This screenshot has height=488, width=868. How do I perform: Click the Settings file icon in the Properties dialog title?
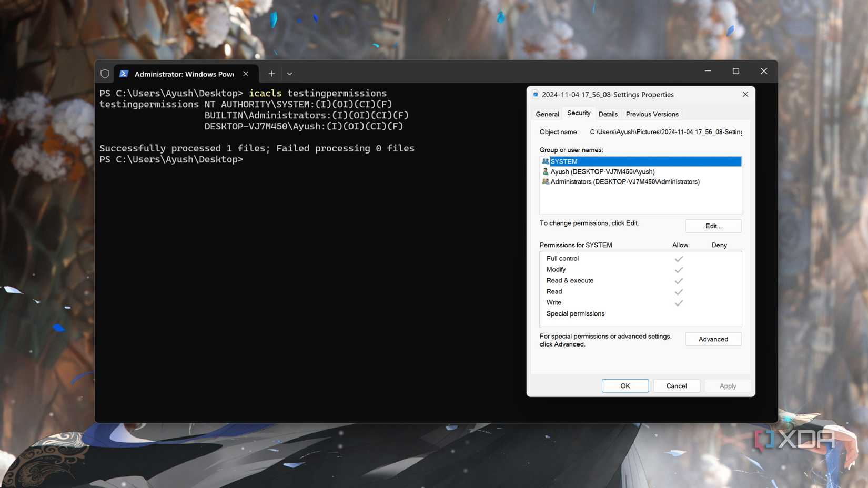[536, 94]
